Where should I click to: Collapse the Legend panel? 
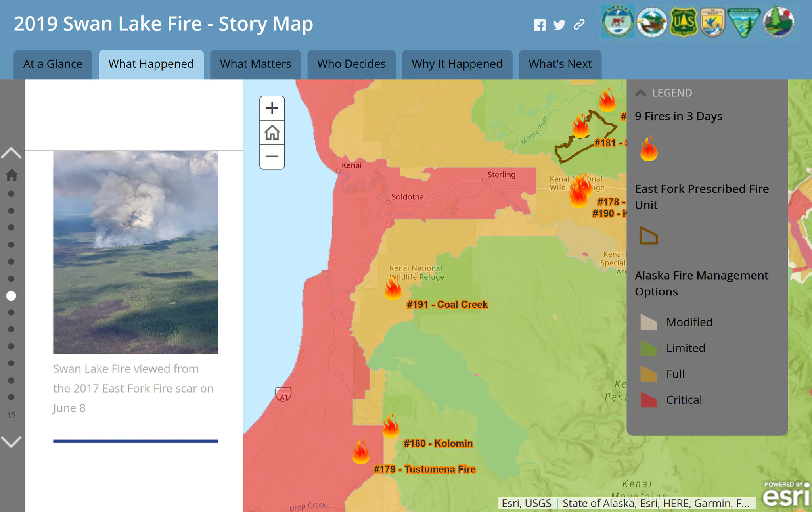click(641, 93)
